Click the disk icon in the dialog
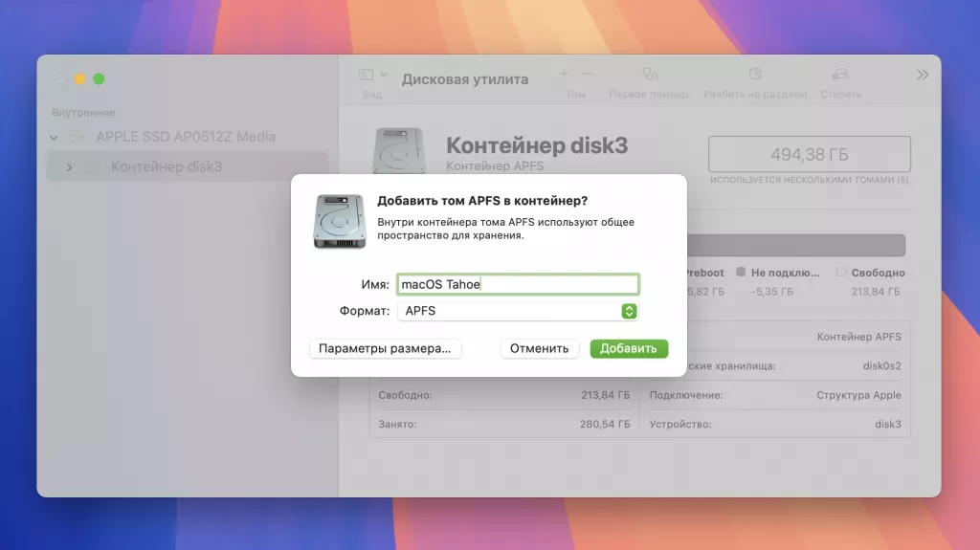980x550 pixels. (340, 221)
